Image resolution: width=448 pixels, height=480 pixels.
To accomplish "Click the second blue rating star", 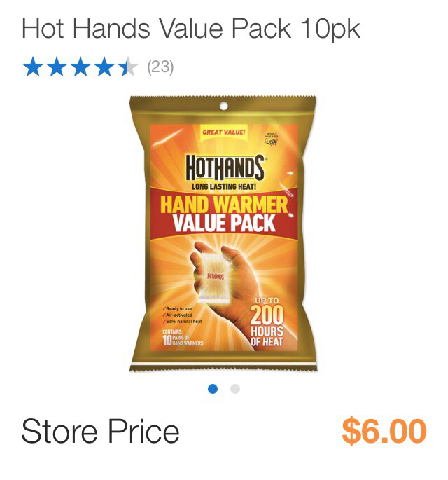I will pyautogui.click(x=57, y=67).
